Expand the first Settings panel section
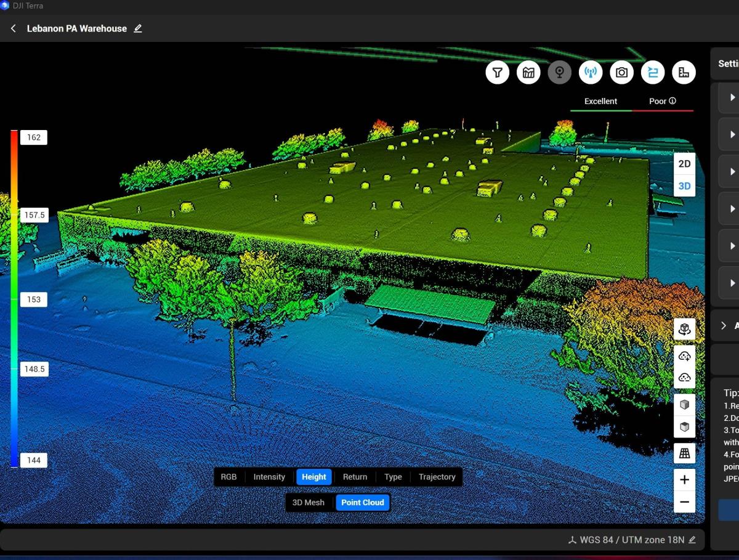This screenshot has height=560, width=739. coord(732,97)
